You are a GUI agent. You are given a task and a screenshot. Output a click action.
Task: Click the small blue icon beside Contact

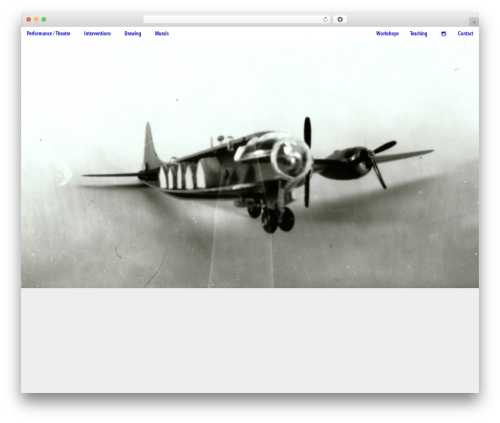443,34
